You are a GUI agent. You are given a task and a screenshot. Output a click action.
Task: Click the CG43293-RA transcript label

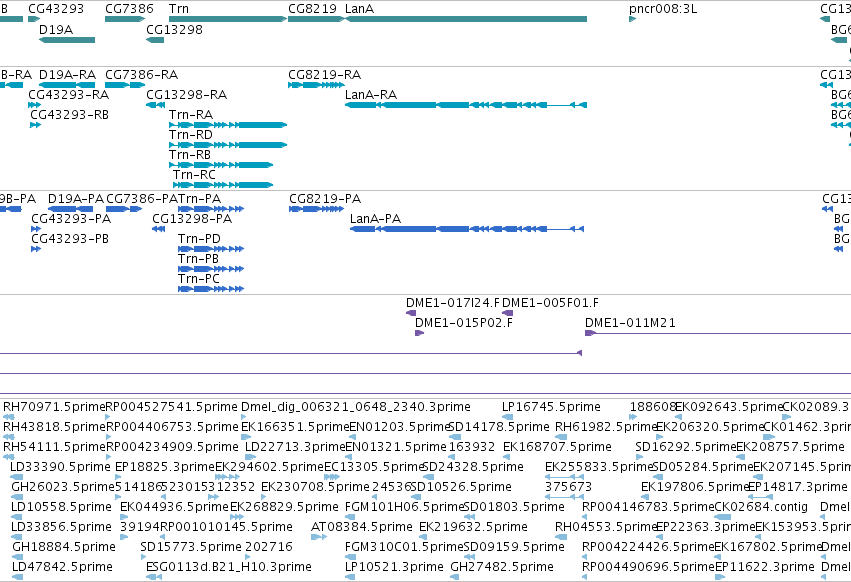68,94
